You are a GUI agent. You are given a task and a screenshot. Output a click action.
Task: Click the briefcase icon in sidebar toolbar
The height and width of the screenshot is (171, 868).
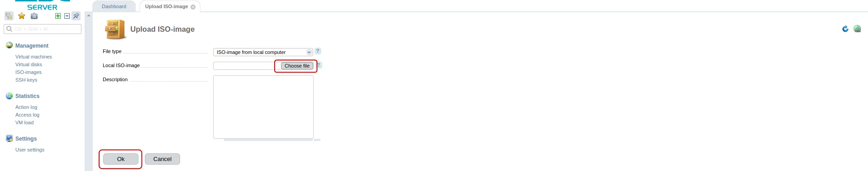coord(34,16)
